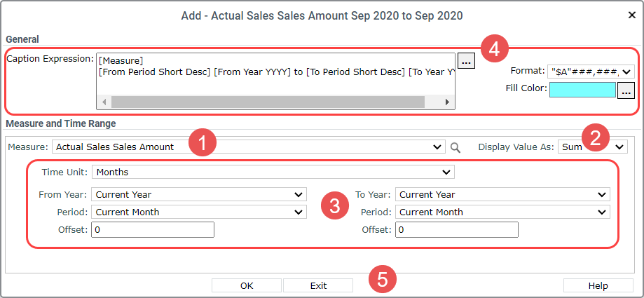
Task: Open the Format dropdown
Action: tap(591, 72)
